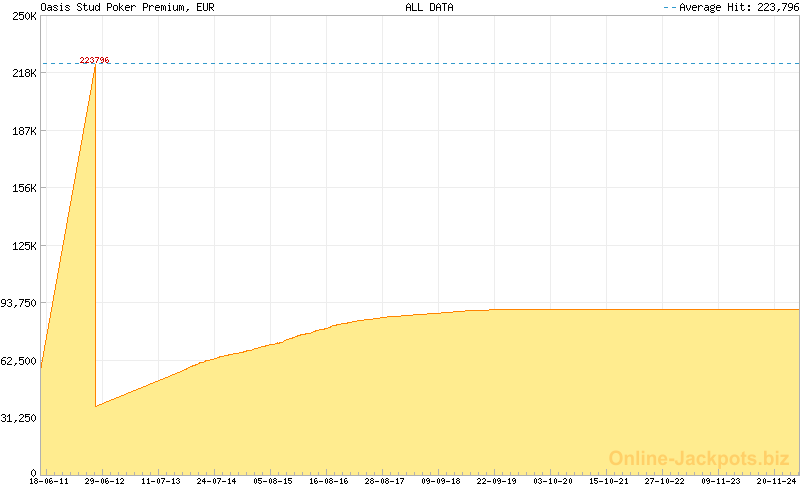This screenshot has width=800, height=490.
Task: Click the Online-Jackpots.biz watermark
Action: [699, 458]
